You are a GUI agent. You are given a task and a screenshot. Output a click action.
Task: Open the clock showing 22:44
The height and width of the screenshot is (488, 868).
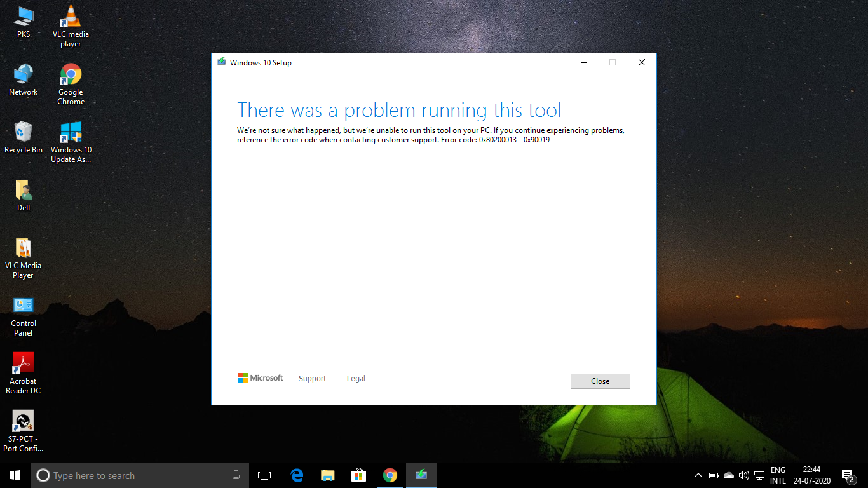coord(811,475)
